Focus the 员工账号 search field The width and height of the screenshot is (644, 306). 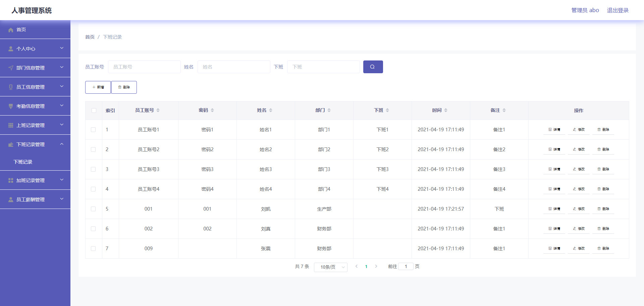click(144, 67)
